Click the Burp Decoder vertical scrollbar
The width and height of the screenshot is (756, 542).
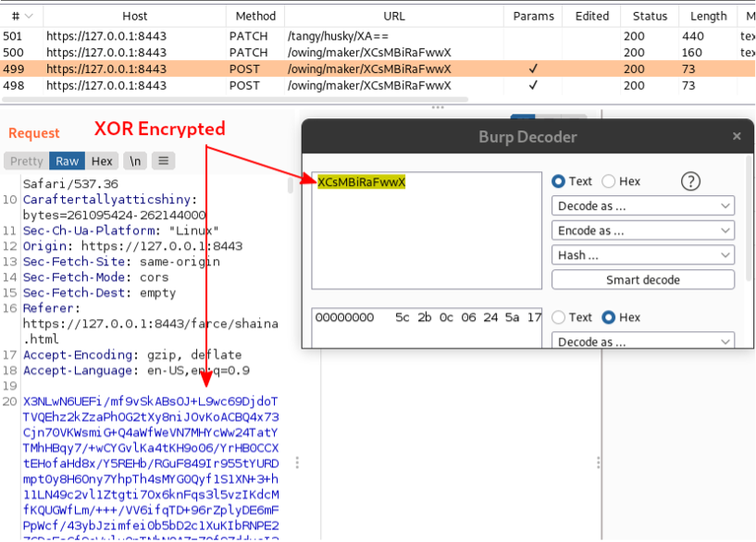click(748, 250)
